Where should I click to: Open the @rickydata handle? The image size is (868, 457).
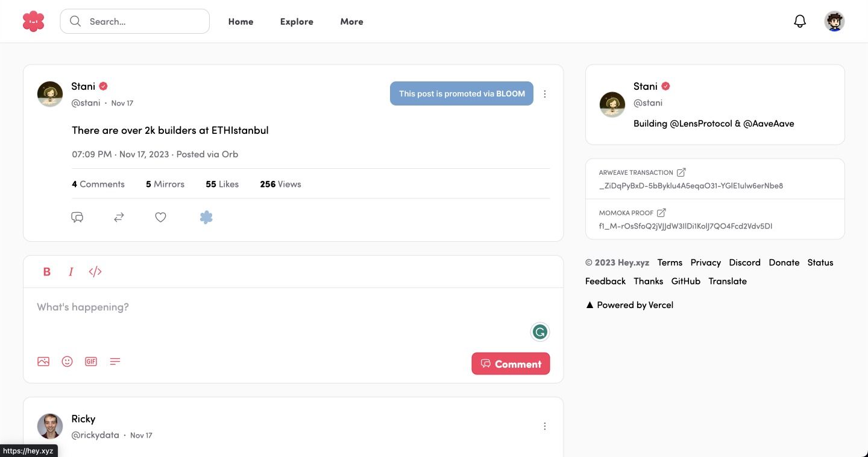(95, 435)
